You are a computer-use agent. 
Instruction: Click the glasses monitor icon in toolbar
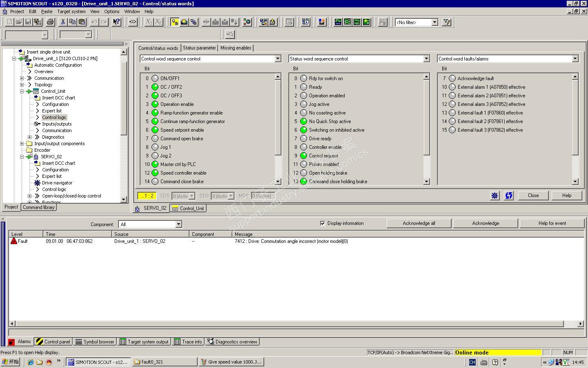point(133,22)
